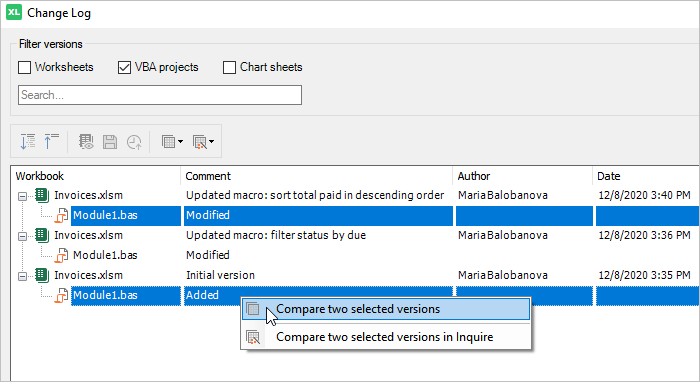700x382 pixels.
Task: Click the Search versions input field
Action: [160, 95]
